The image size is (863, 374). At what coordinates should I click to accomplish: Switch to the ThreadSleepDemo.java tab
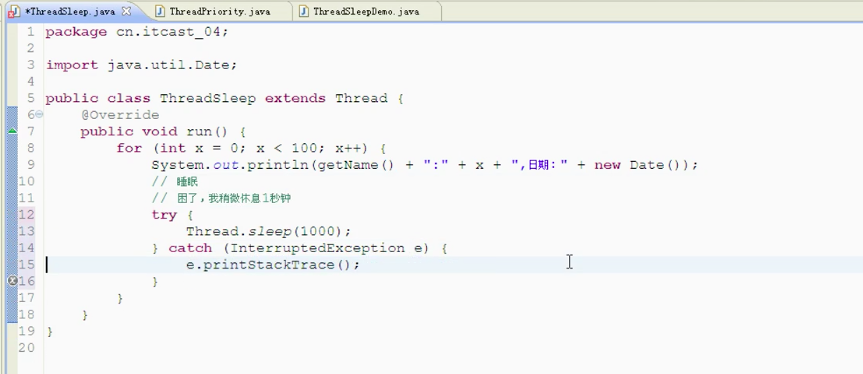pyautogui.click(x=366, y=12)
